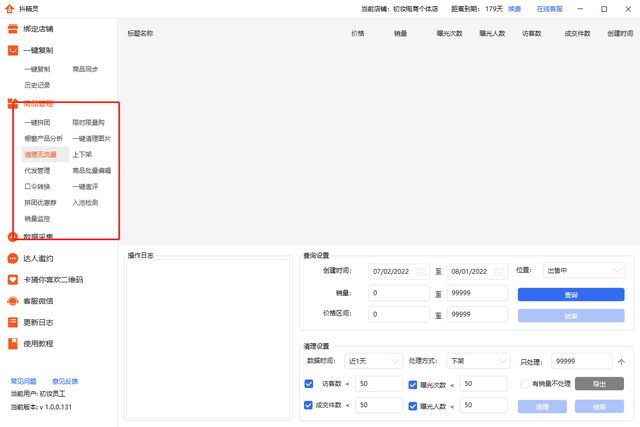Open calendar picker for start date 07/02/2022
640x427 pixels.
[x=421, y=271]
